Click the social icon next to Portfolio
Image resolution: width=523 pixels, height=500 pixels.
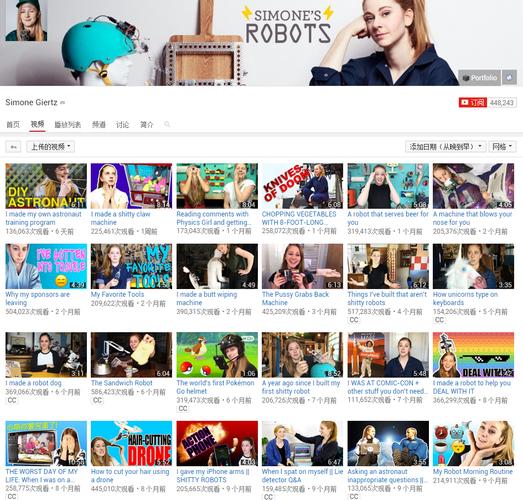[x=509, y=77]
